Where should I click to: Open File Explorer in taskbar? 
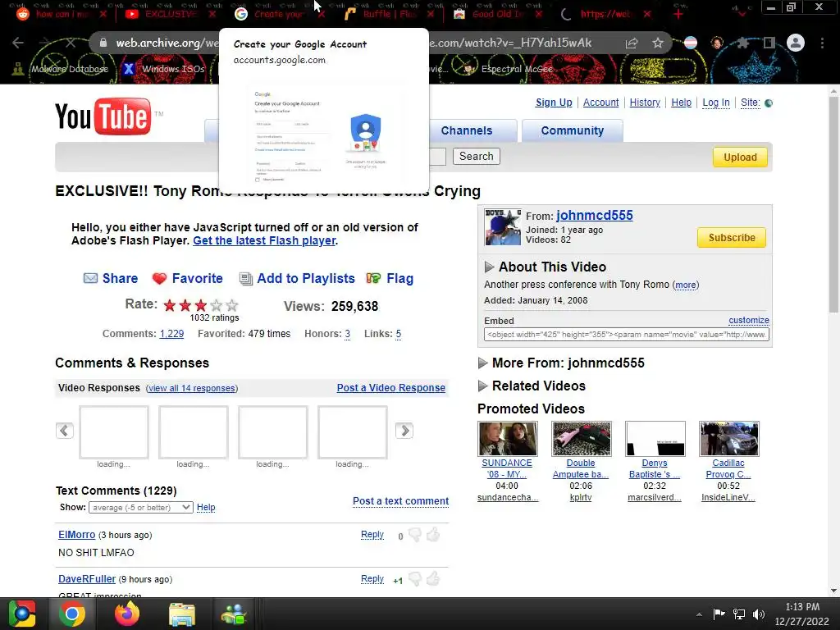pos(182,614)
